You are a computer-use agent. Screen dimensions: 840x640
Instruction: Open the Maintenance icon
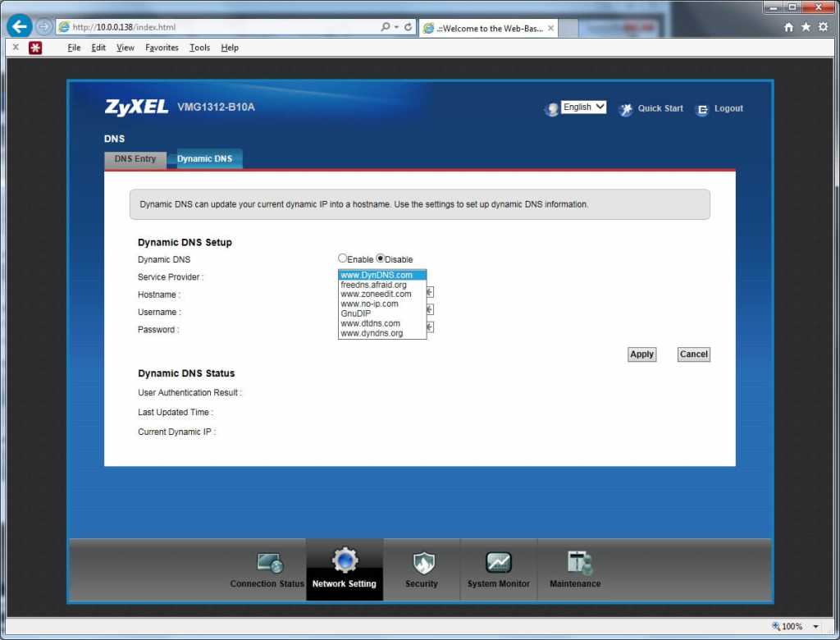click(577, 562)
